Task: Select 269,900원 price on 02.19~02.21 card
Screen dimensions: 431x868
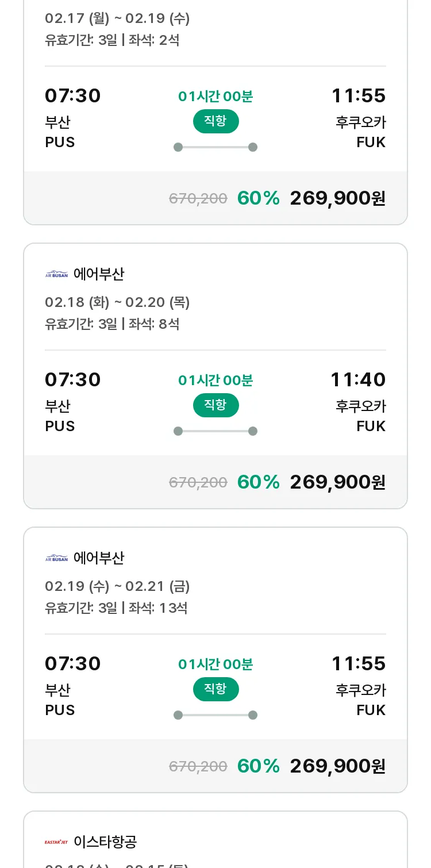Action: coord(338,766)
